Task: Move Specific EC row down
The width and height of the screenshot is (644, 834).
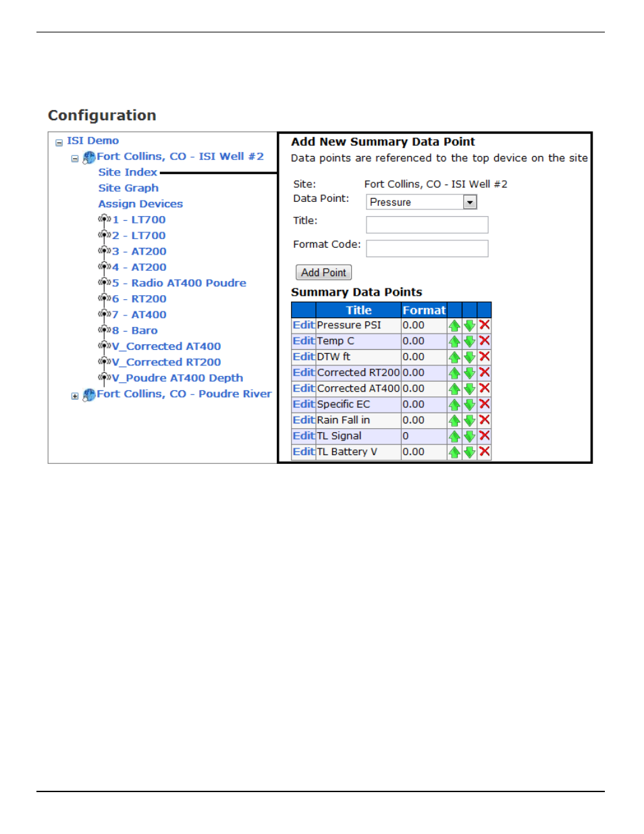Action: click(x=470, y=405)
